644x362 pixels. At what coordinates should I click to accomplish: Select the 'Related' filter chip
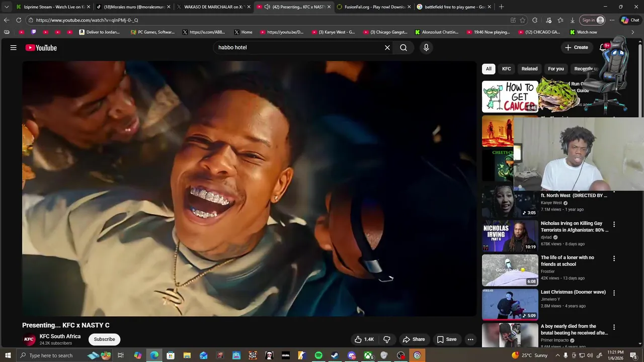coord(529,69)
